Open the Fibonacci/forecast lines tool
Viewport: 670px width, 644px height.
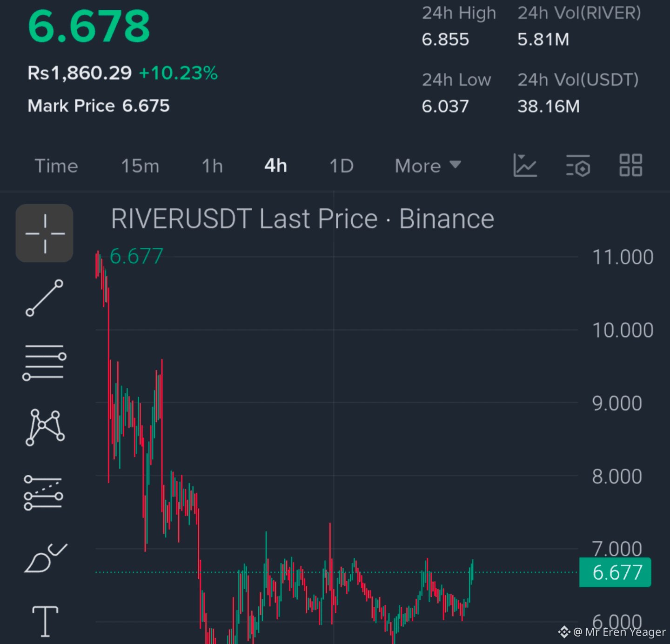(44, 493)
